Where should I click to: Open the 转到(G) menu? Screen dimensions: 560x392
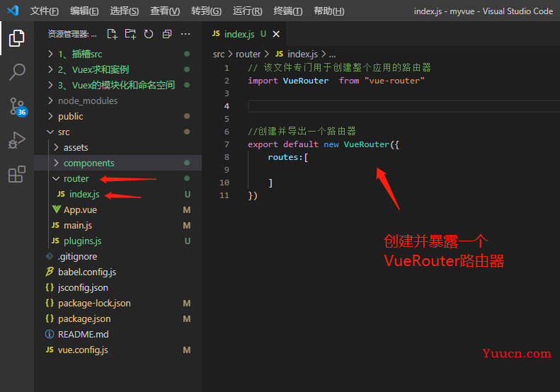(206, 11)
